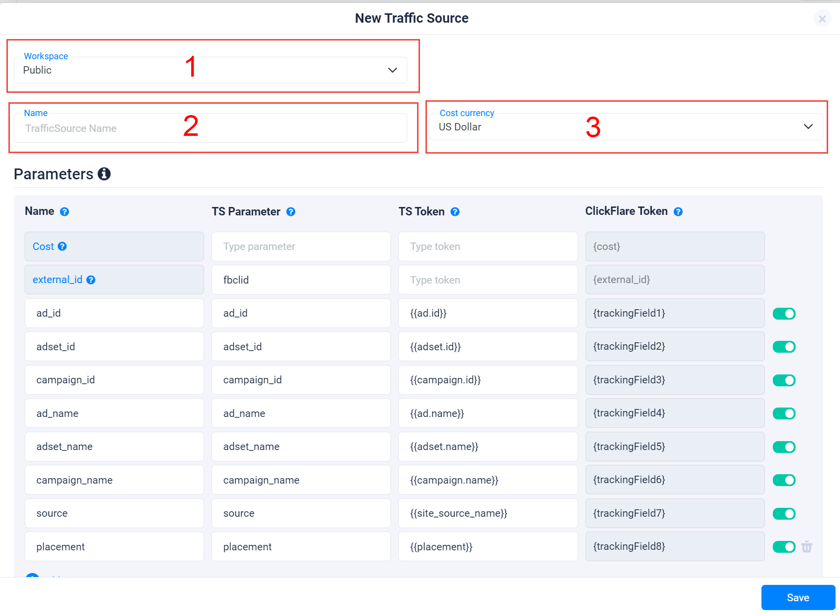Edit the ad_id name field
This screenshot has width=840, height=616.
(x=114, y=313)
